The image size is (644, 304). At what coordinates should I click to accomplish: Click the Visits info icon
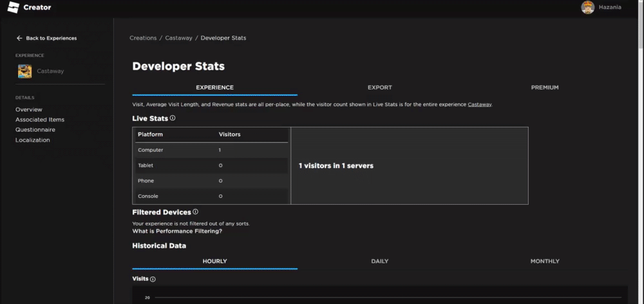tap(153, 279)
